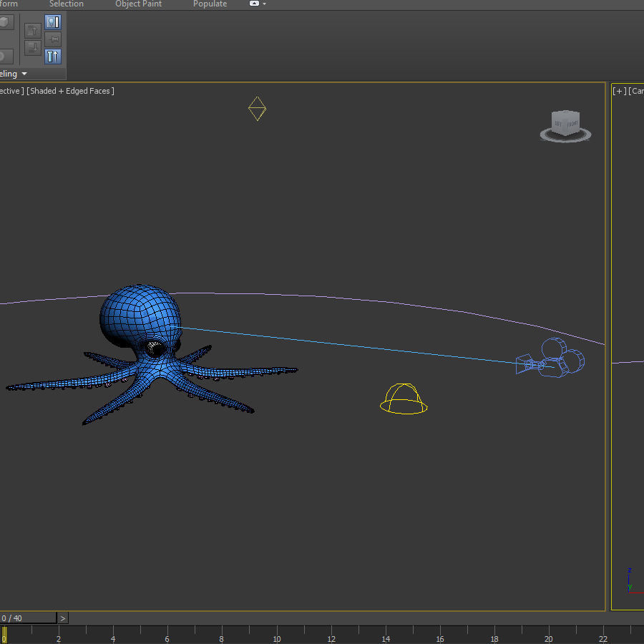Open the Object Paint ribbon tab
Viewport: 644px width, 644px height.
(138, 4)
